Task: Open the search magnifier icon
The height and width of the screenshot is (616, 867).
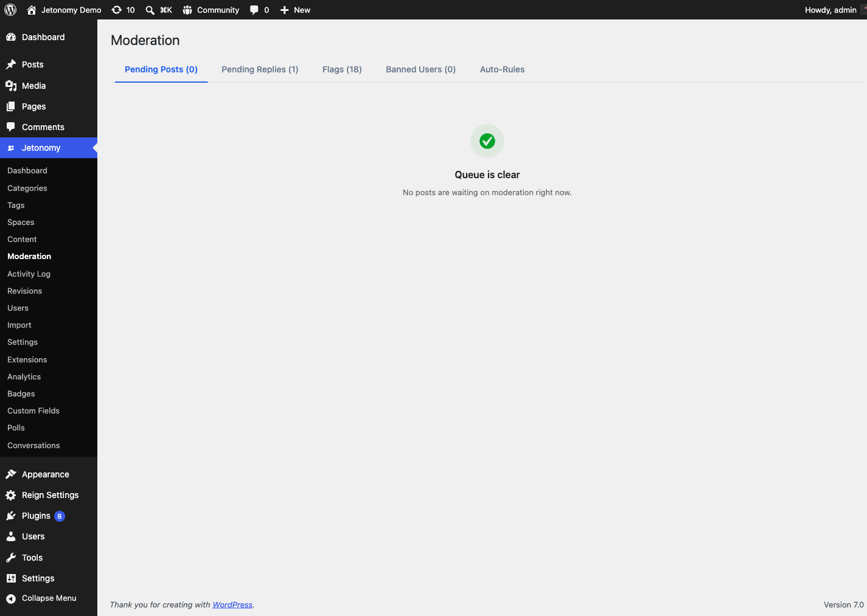Action: [150, 10]
